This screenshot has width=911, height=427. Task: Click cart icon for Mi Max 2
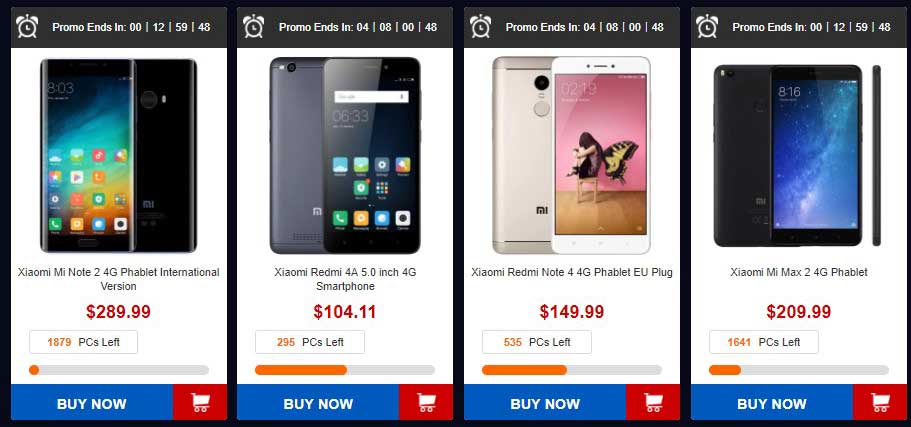tap(880, 402)
